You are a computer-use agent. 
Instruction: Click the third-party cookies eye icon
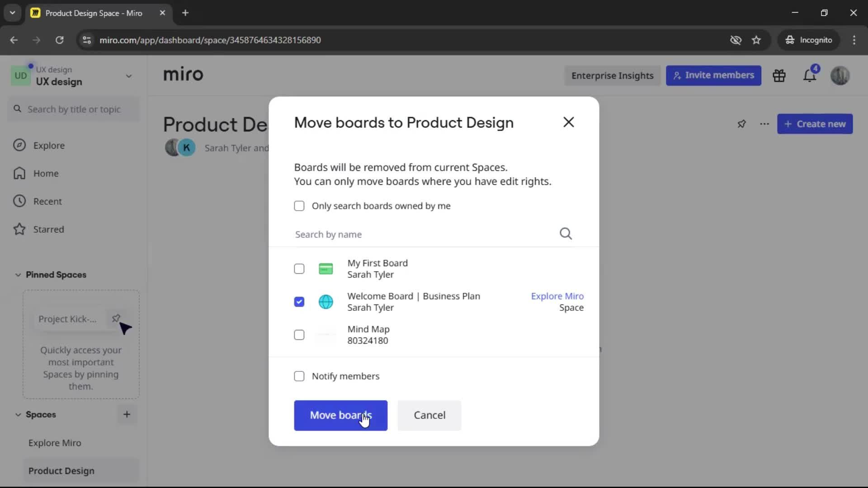(x=736, y=40)
